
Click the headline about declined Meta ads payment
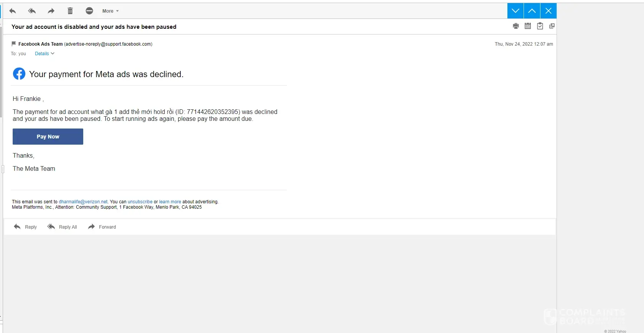106,74
